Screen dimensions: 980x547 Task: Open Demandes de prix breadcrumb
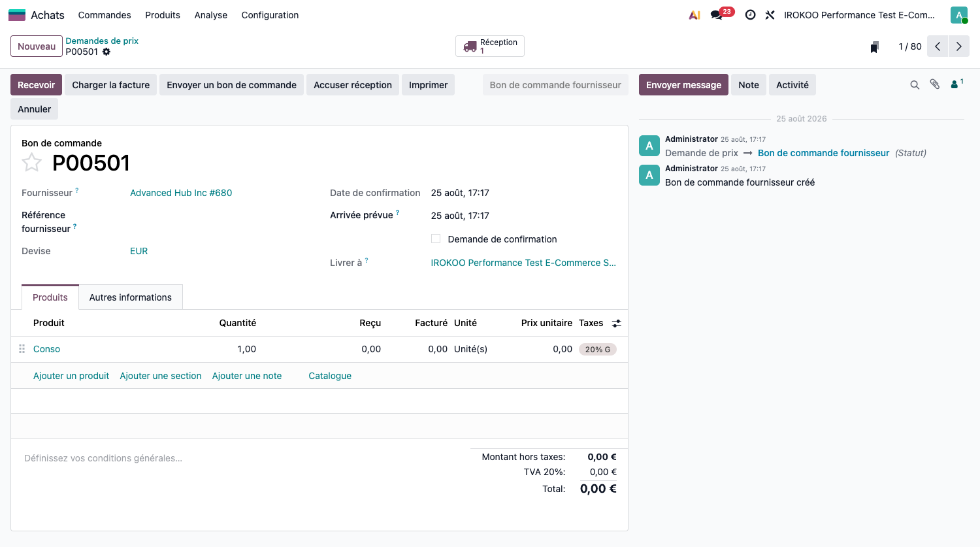(102, 41)
